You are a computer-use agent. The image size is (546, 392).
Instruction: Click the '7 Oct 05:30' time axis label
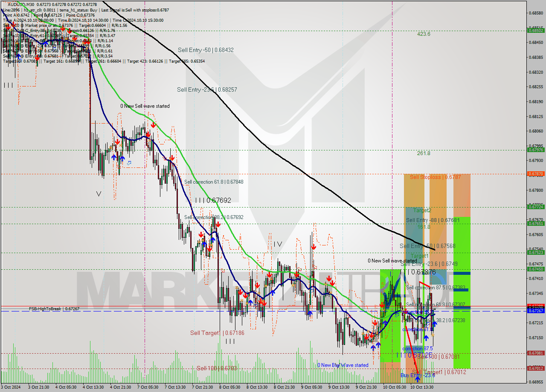pyautogui.click(x=148, y=387)
